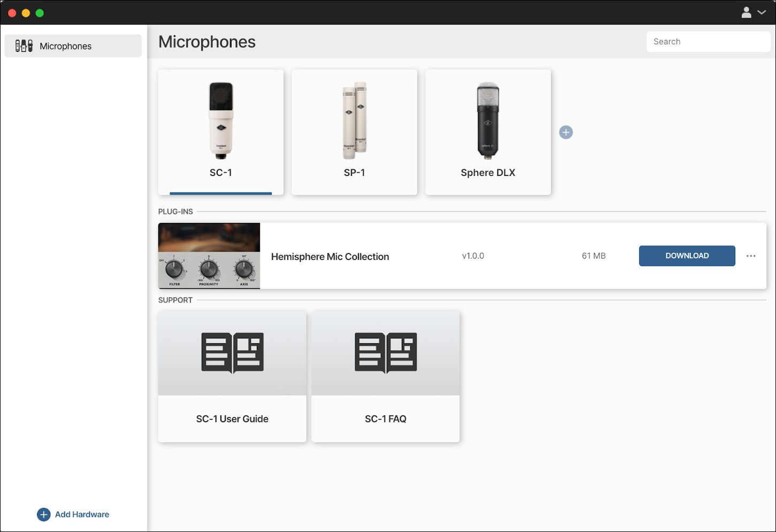The width and height of the screenshot is (776, 532).
Task: Click the v1.0.0 version text
Action: 473,256
